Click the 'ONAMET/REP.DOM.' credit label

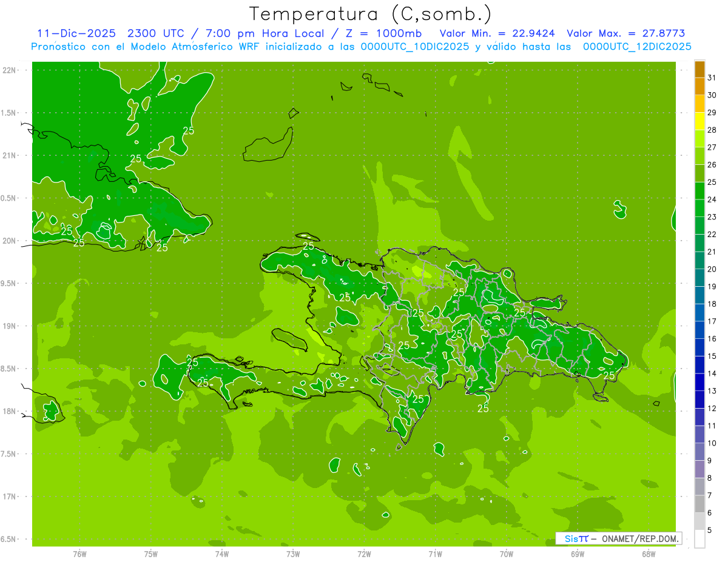(640, 538)
